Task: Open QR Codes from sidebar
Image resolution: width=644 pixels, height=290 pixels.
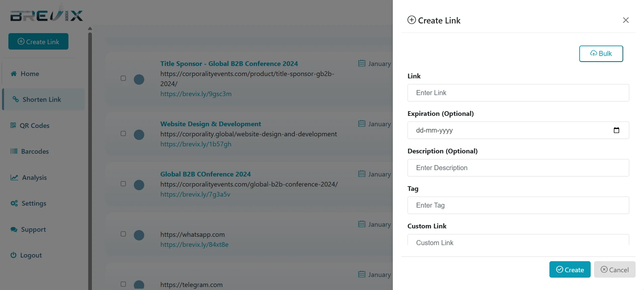Action: [34, 126]
